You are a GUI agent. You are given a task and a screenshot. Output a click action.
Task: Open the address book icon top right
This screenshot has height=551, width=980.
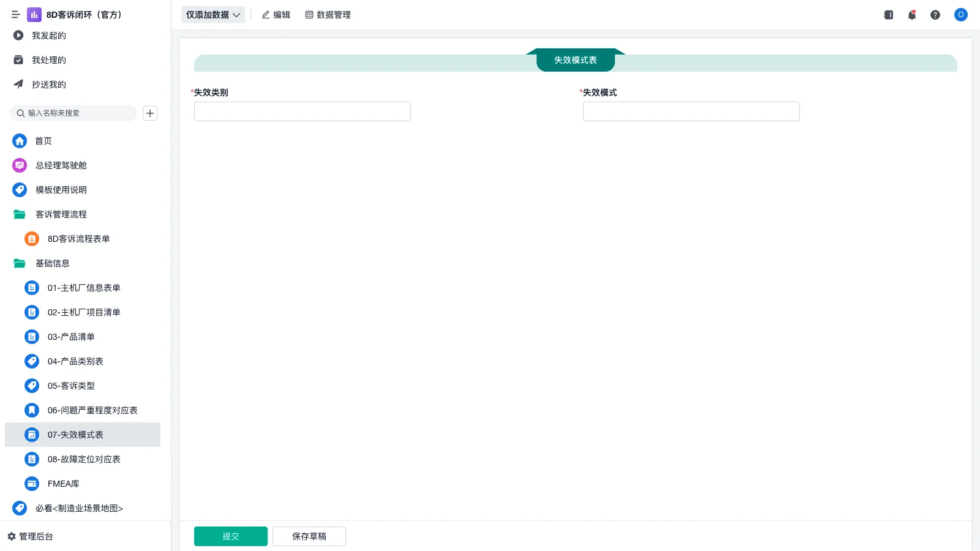coord(888,15)
